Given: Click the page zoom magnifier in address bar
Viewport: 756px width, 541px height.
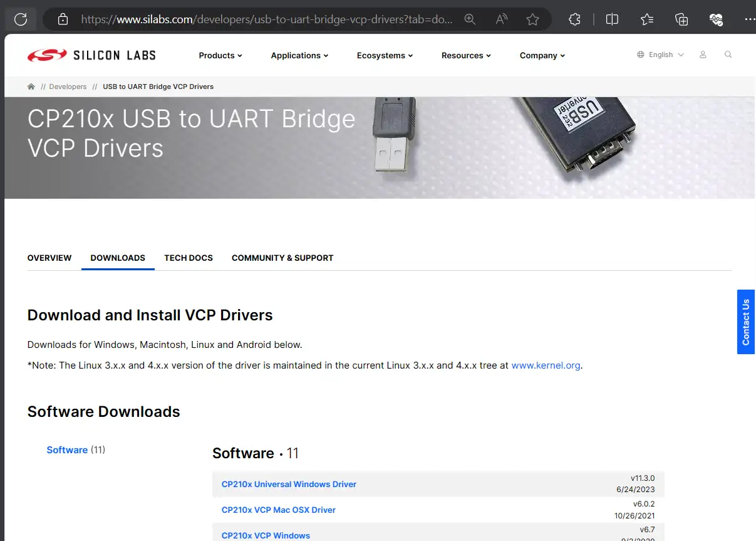Looking at the screenshot, I should [470, 19].
